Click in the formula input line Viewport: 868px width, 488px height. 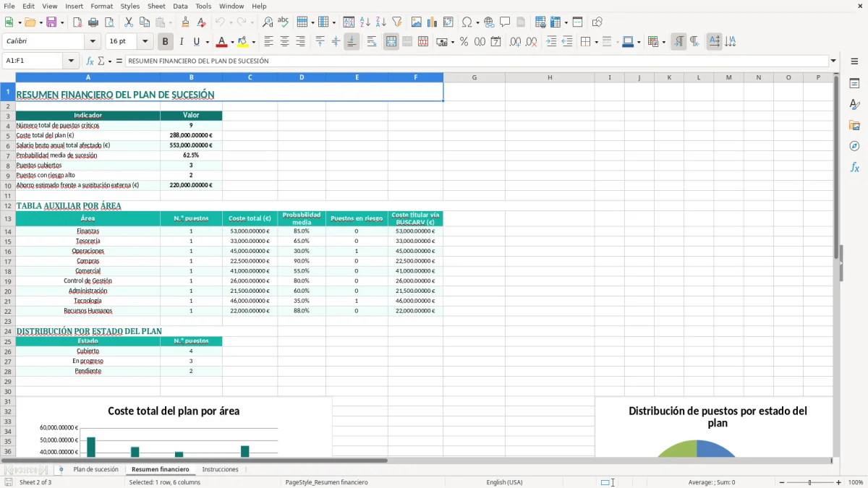pyautogui.click(x=476, y=61)
